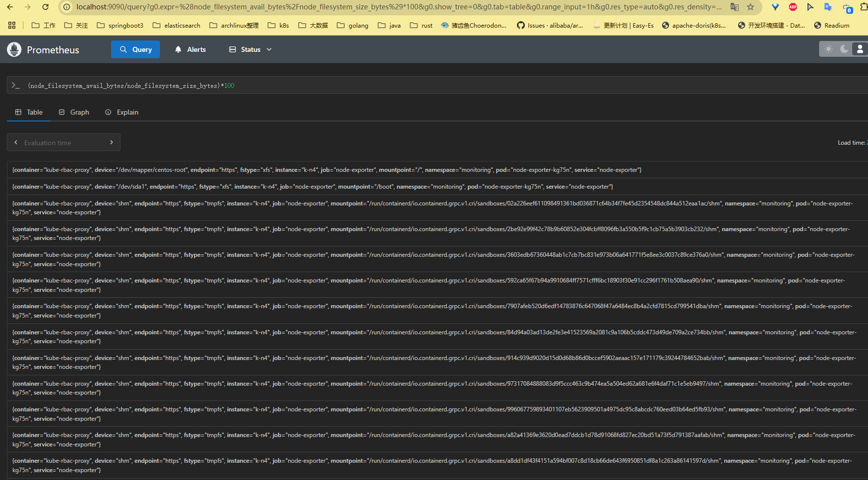Open the java bookmark folder

(389, 25)
